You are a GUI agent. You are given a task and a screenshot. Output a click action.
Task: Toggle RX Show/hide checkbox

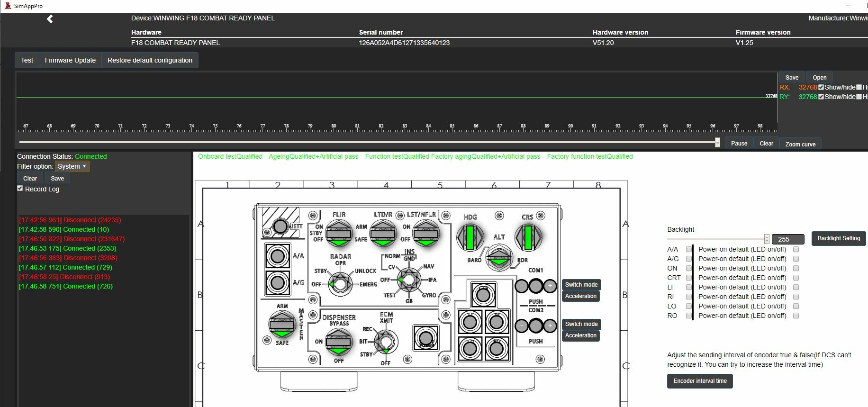(x=821, y=87)
